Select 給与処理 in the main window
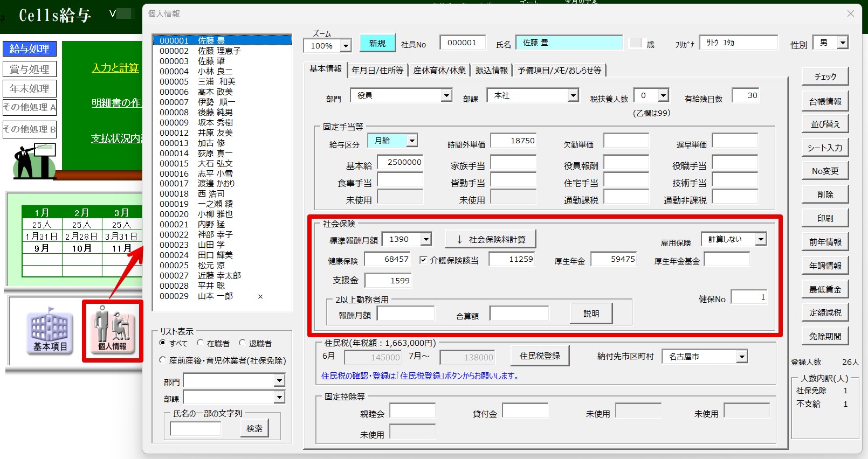The width and height of the screenshot is (868, 459). tap(30, 49)
